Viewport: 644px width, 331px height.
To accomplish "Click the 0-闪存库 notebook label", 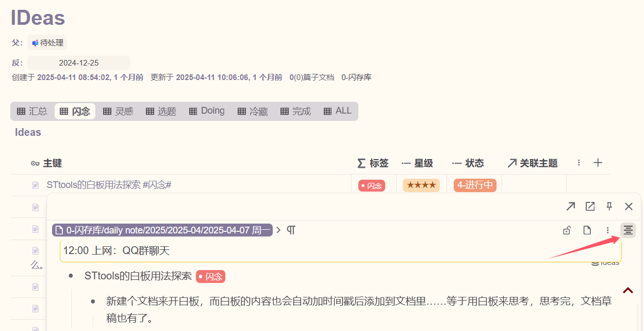I will pos(356,77).
